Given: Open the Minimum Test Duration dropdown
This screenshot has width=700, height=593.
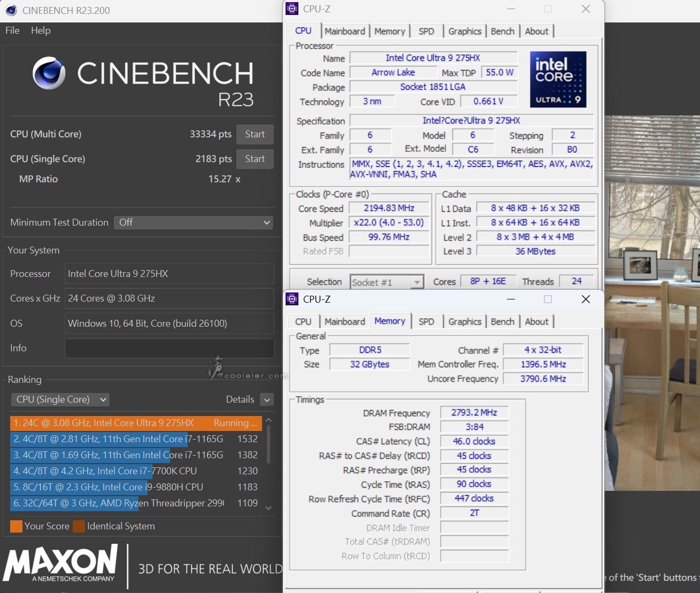Looking at the screenshot, I should (194, 222).
